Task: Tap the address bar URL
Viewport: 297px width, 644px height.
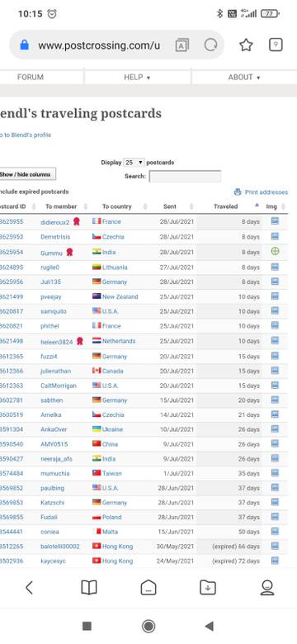Action: click(x=99, y=45)
